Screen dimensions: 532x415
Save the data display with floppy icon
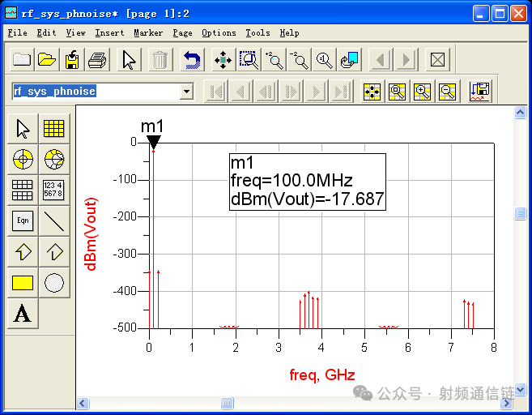(72, 60)
